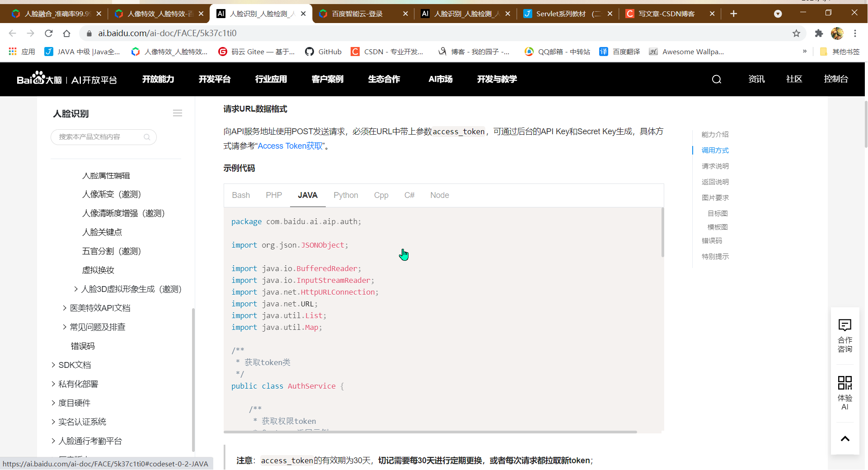Click the code block vertical scrollbar

[662, 232]
